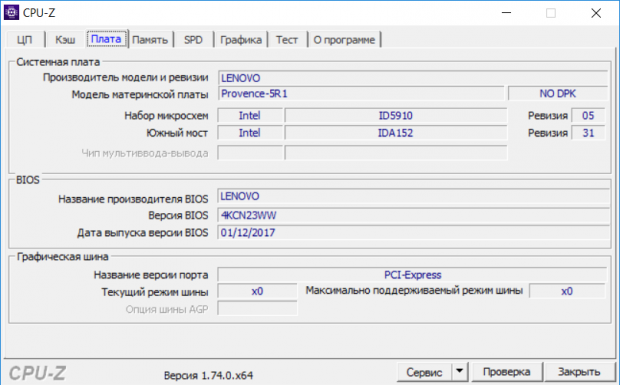Click the chipset revision 05 field
The image size is (620, 385).
[x=588, y=115]
